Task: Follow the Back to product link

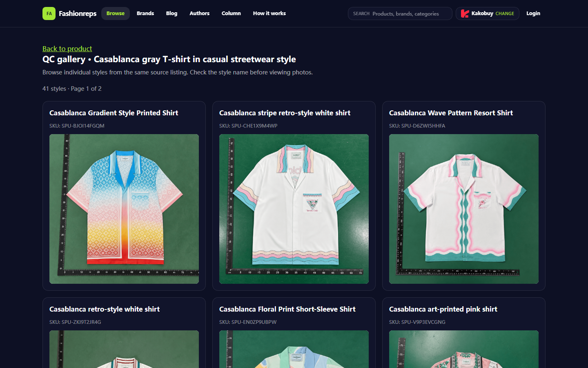Action: (x=67, y=49)
